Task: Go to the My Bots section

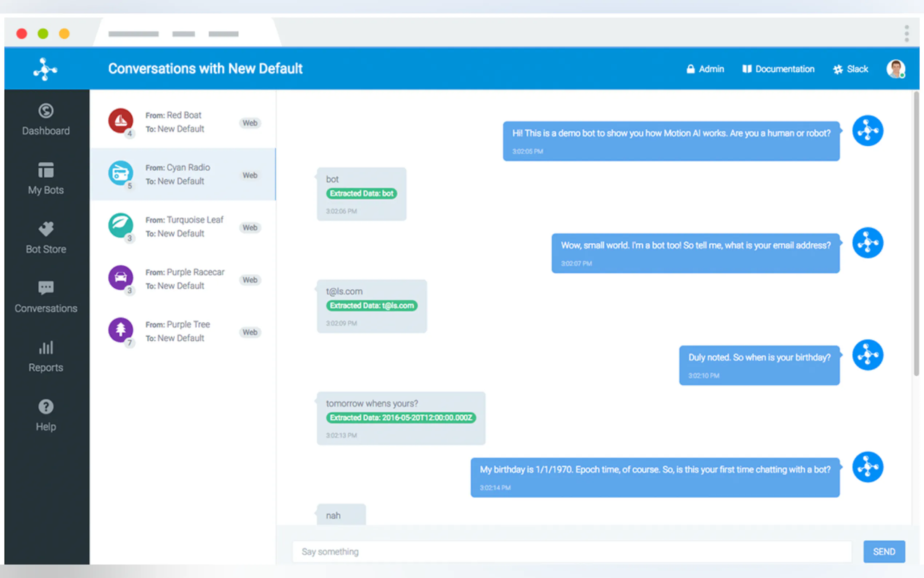Action: tap(46, 170)
